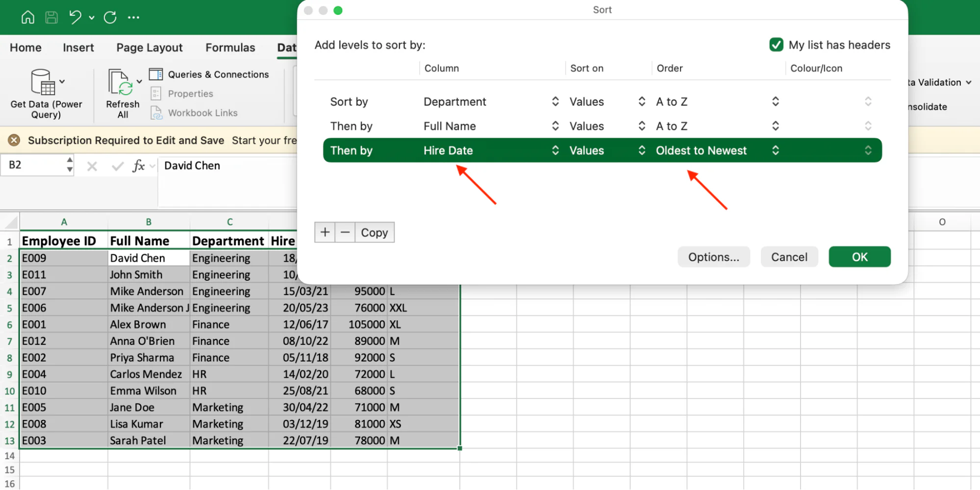Click cell containing Priya Sharma
Viewport: 980px width, 490px height.
coord(149,358)
